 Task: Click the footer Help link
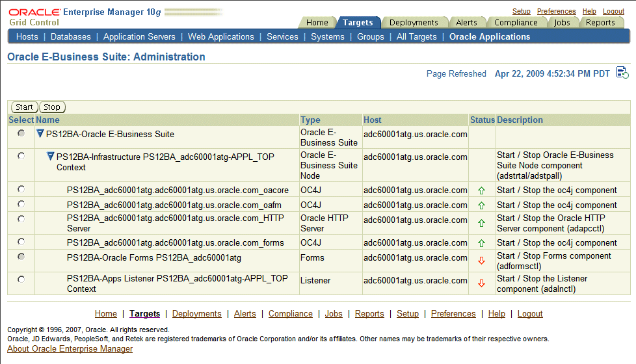[496, 314]
